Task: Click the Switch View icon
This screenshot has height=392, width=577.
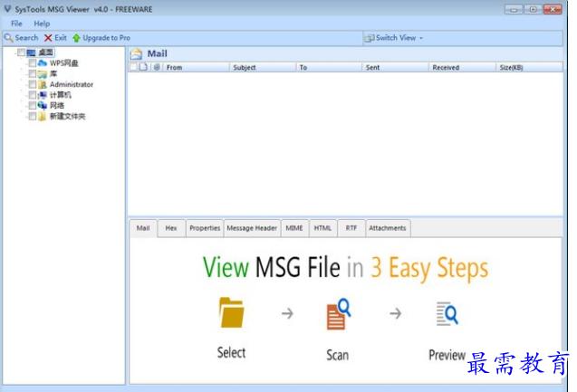Action: coord(369,38)
